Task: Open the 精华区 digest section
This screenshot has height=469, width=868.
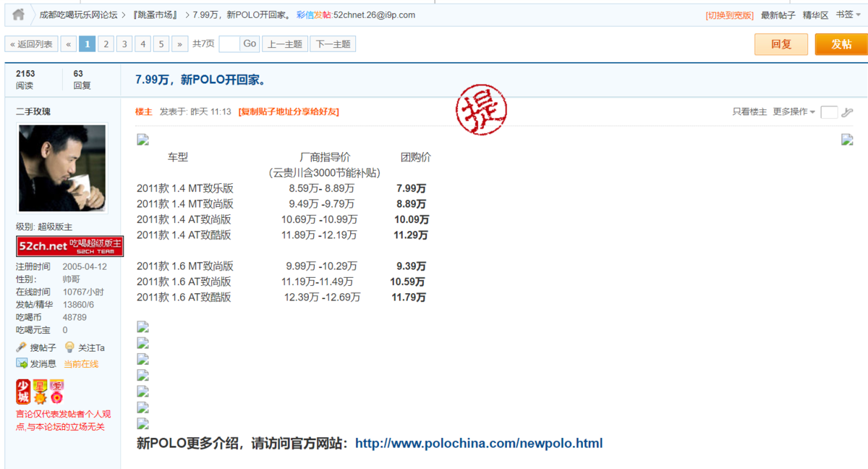Action: pos(816,14)
